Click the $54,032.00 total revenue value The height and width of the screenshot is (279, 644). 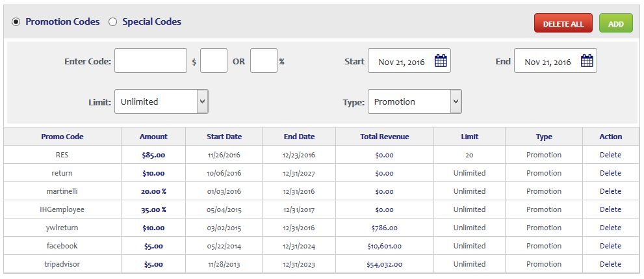coord(385,264)
